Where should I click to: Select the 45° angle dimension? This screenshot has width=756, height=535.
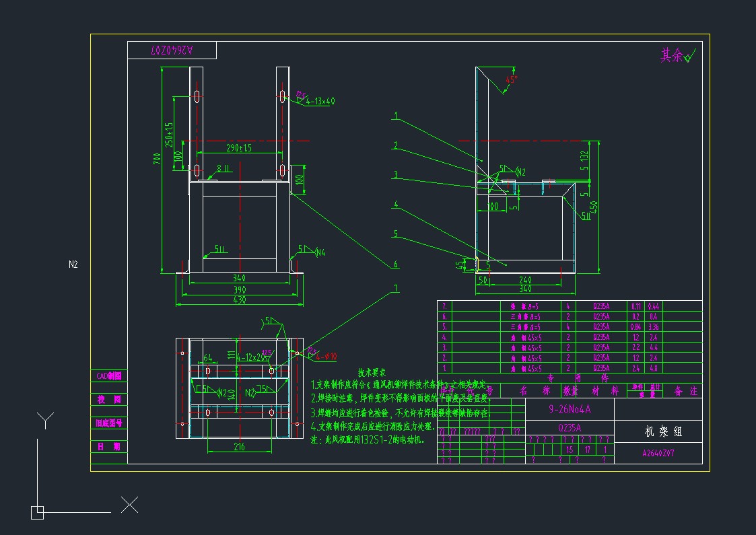click(512, 79)
